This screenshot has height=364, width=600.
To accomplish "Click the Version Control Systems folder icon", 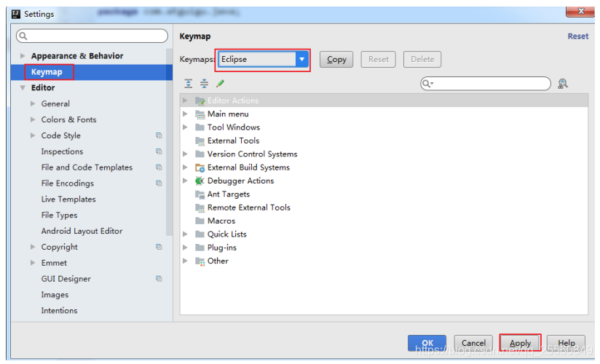I will 200,154.
